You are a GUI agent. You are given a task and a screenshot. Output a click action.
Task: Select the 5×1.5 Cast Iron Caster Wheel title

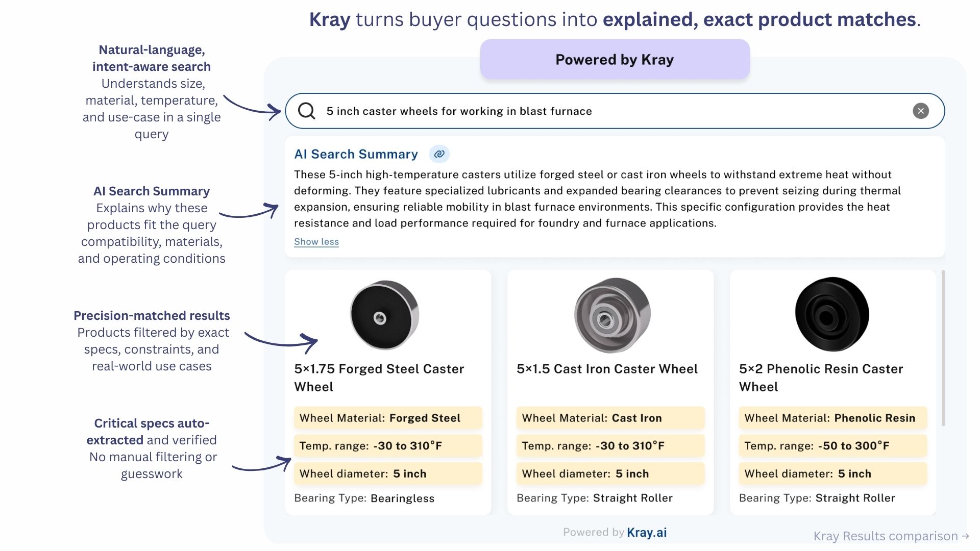pyautogui.click(x=606, y=368)
